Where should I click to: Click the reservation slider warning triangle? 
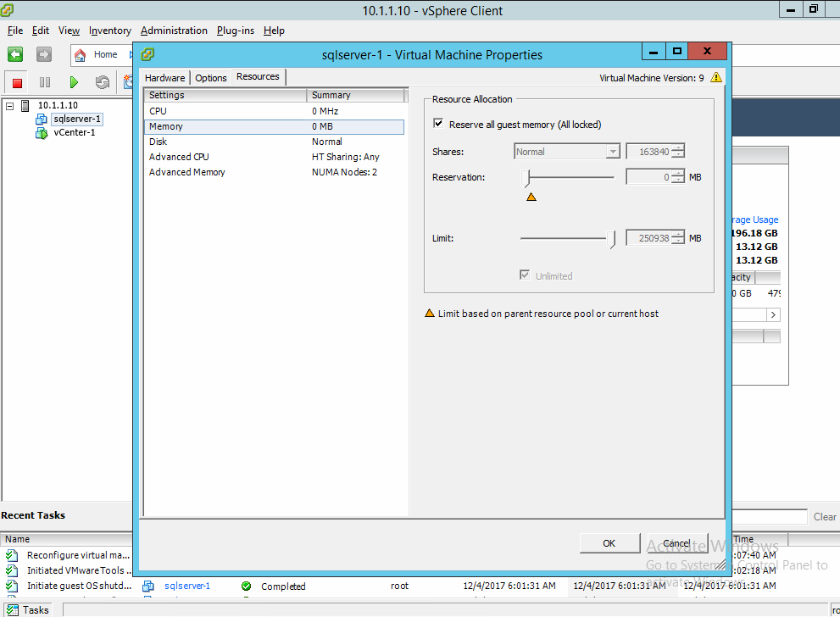pyautogui.click(x=531, y=197)
